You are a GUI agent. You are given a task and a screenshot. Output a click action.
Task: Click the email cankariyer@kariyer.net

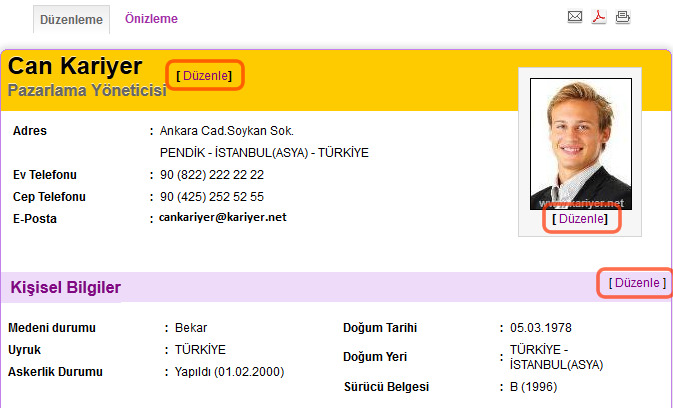222,217
